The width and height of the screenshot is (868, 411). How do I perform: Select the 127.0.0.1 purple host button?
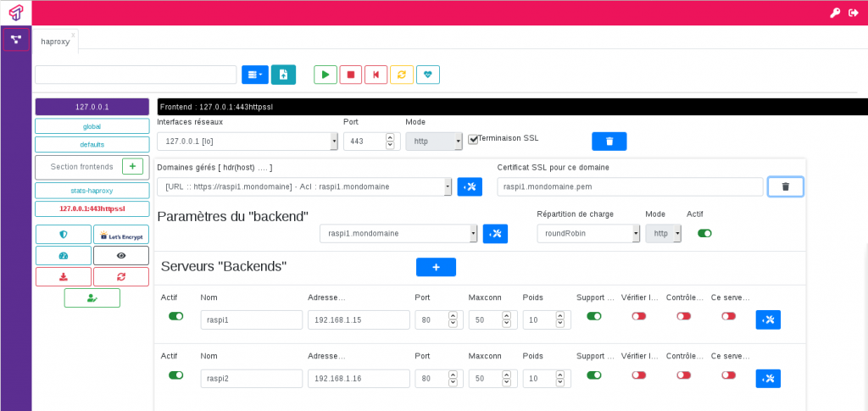[x=92, y=107]
